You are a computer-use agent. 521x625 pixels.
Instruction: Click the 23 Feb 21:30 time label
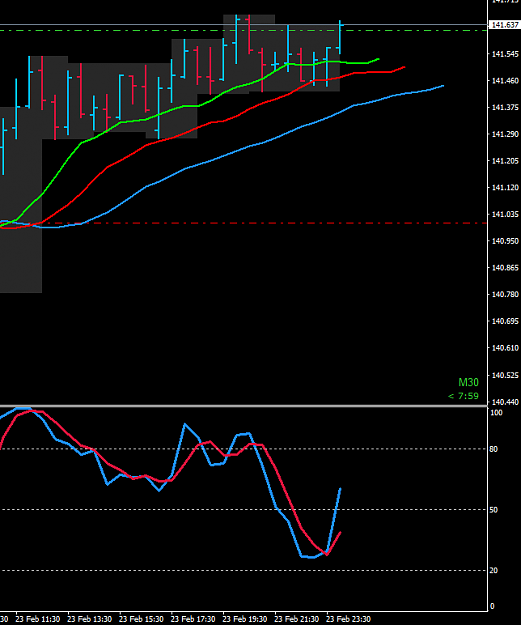pos(297,619)
